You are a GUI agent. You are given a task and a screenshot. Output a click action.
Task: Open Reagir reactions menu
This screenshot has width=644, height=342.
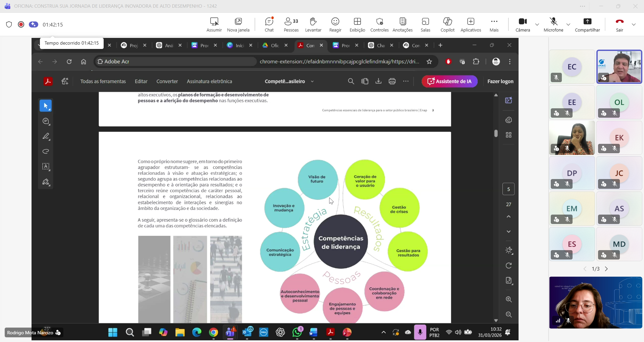(x=335, y=24)
